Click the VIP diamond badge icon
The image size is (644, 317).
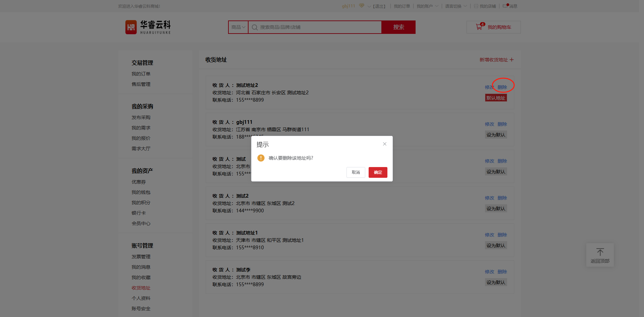coord(361,6)
